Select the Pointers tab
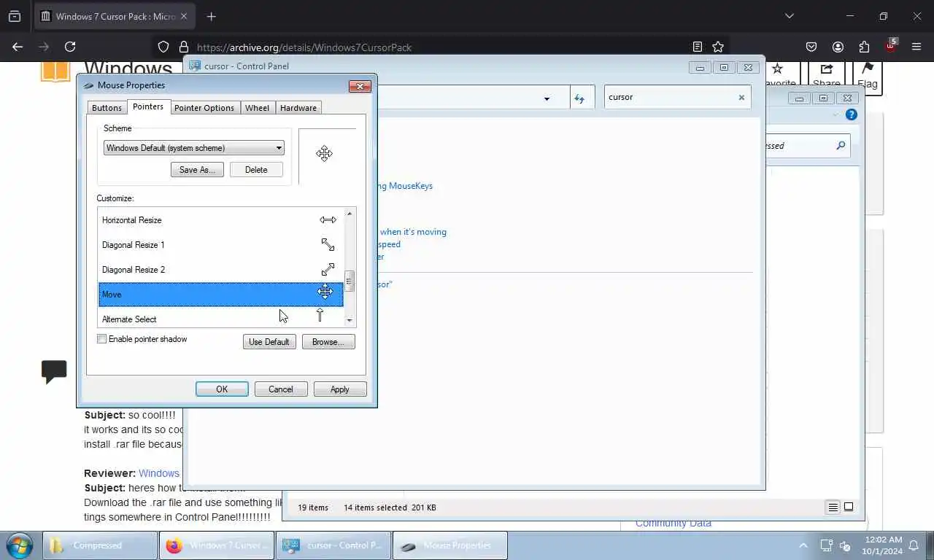 pyautogui.click(x=148, y=106)
